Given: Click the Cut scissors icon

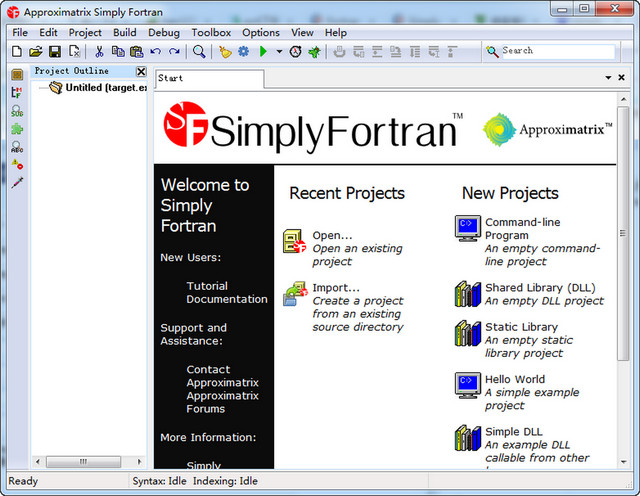Looking at the screenshot, I should tap(99, 51).
